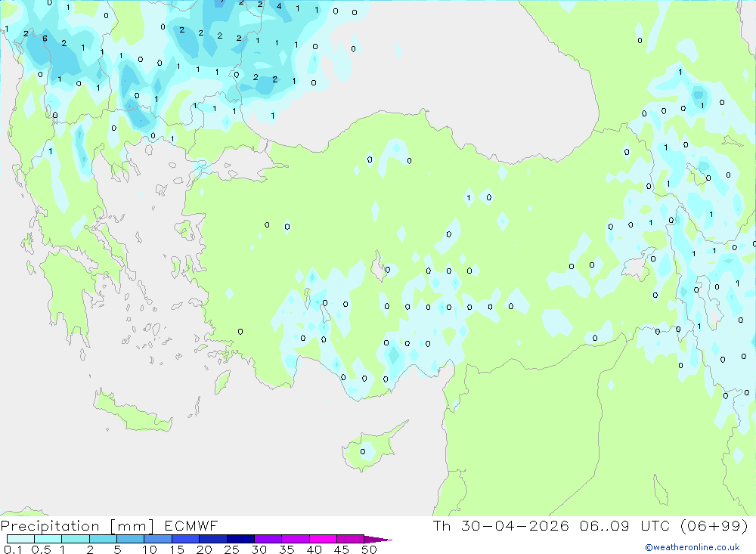Click the '0' value over Cyprus island
Image resolution: width=756 pixels, height=554 pixels.
363,452
